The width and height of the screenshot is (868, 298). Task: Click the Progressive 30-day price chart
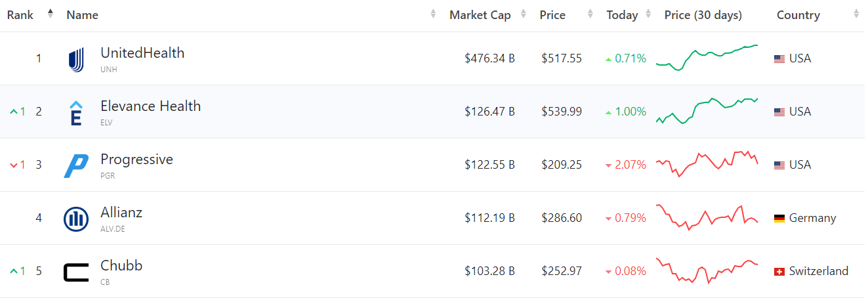(x=707, y=164)
